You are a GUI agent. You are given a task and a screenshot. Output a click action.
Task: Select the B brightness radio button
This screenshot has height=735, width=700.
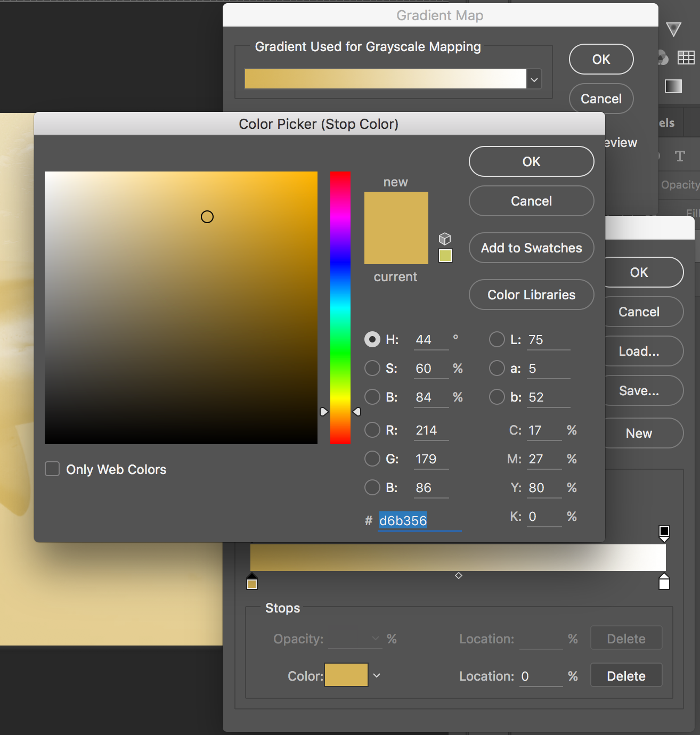coord(372,397)
